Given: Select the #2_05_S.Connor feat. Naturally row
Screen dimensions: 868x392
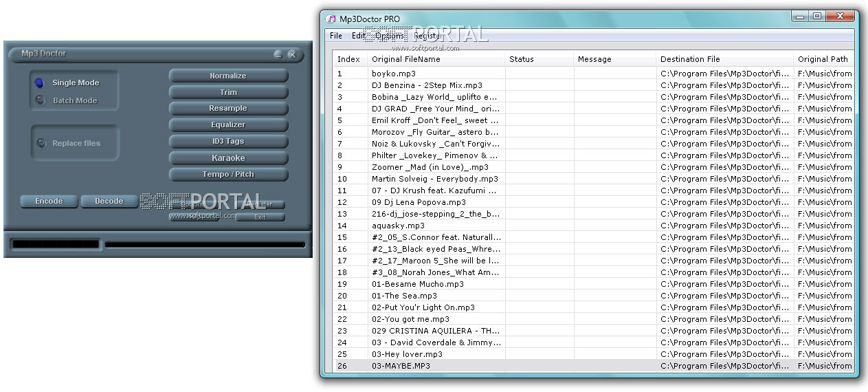Looking at the screenshot, I should [593, 237].
